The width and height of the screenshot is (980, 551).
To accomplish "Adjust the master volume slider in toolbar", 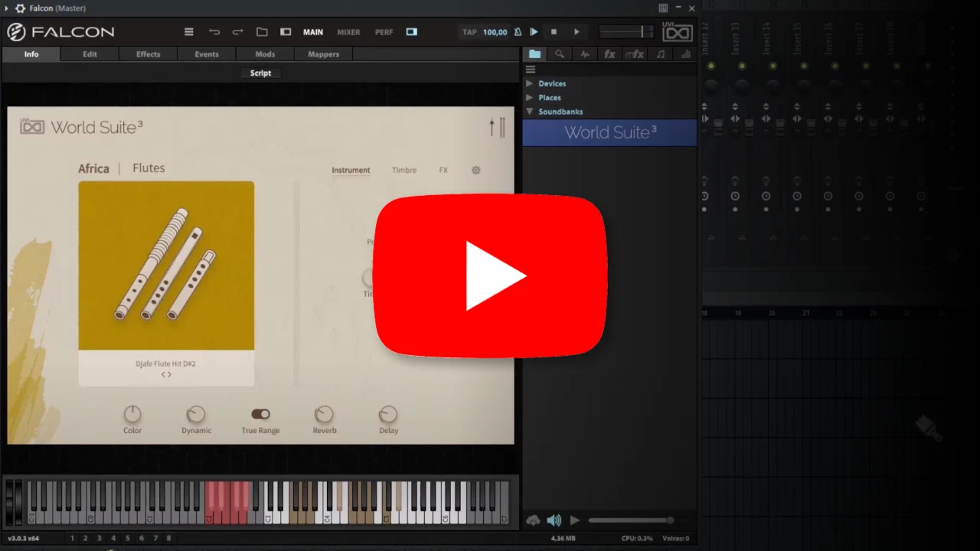I will [626, 32].
